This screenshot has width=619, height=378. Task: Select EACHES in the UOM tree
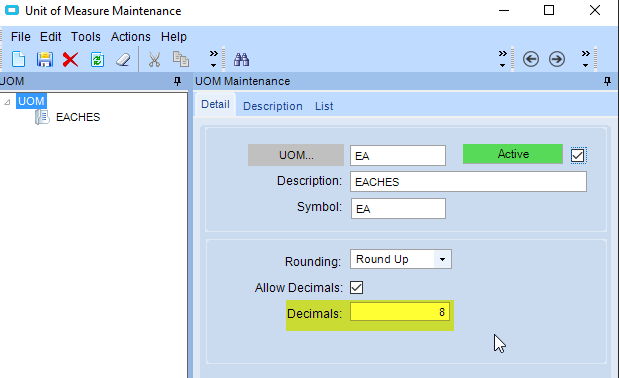78,117
